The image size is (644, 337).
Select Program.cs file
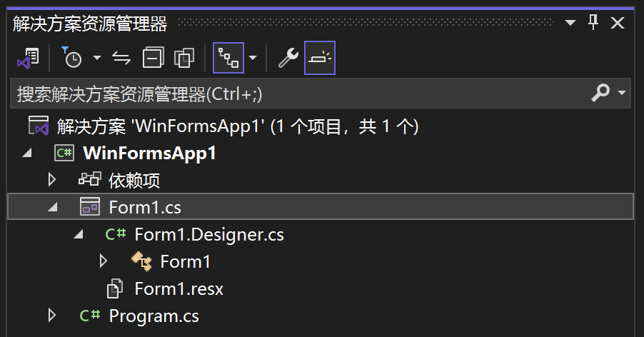tap(154, 316)
